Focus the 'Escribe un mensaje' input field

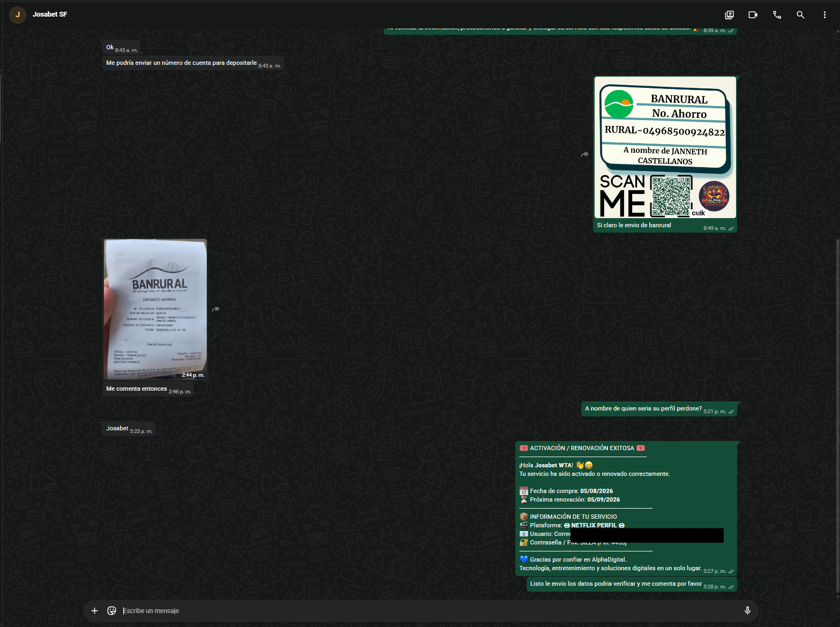pos(429,610)
